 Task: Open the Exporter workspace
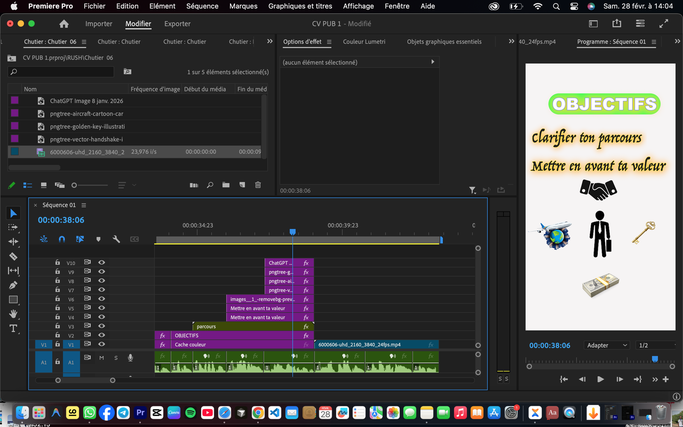[x=177, y=23]
